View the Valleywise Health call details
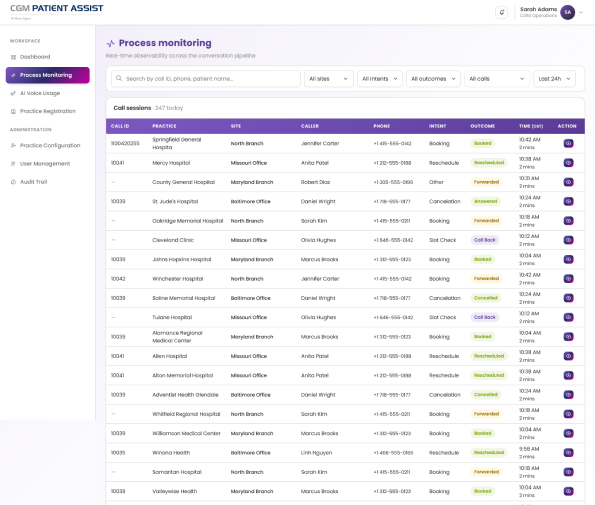Screen dimensions: 595x505 [568, 491]
